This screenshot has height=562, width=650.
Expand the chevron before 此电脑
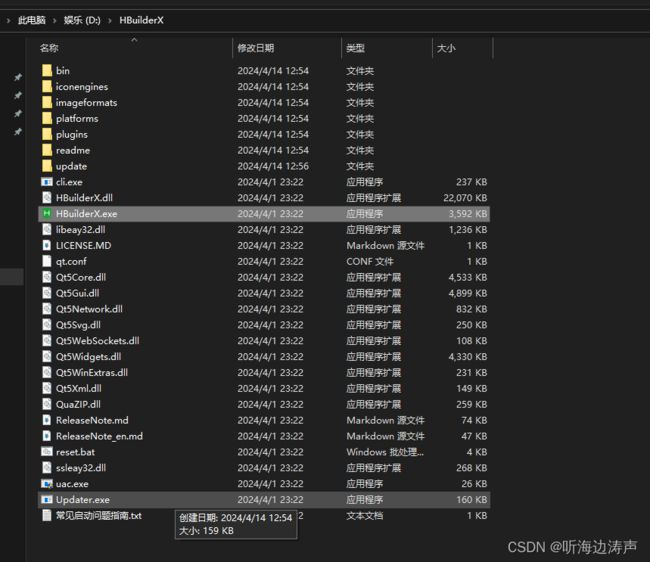[8, 20]
